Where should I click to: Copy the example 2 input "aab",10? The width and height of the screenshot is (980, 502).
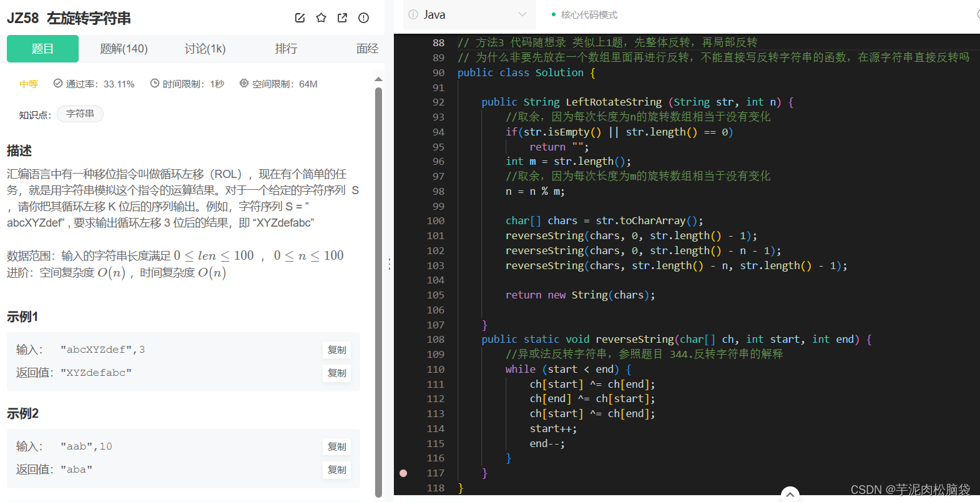[x=337, y=446]
